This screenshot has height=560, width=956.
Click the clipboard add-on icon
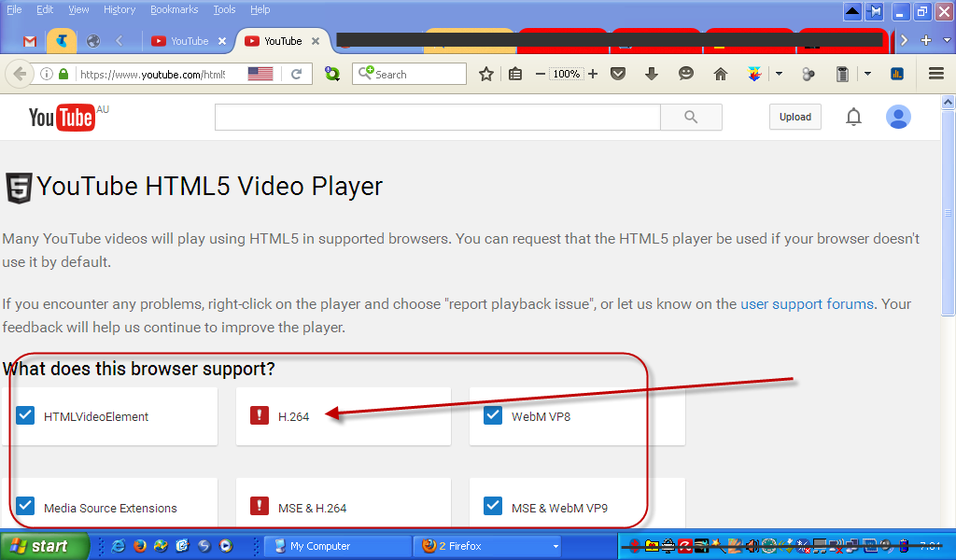[843, 75]
